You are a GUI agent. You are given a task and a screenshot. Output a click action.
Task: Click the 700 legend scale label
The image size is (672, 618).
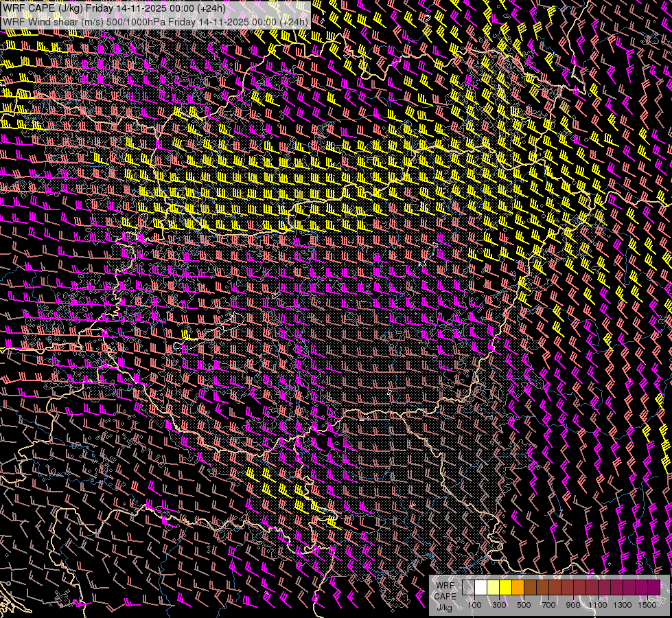coord(548,605)
